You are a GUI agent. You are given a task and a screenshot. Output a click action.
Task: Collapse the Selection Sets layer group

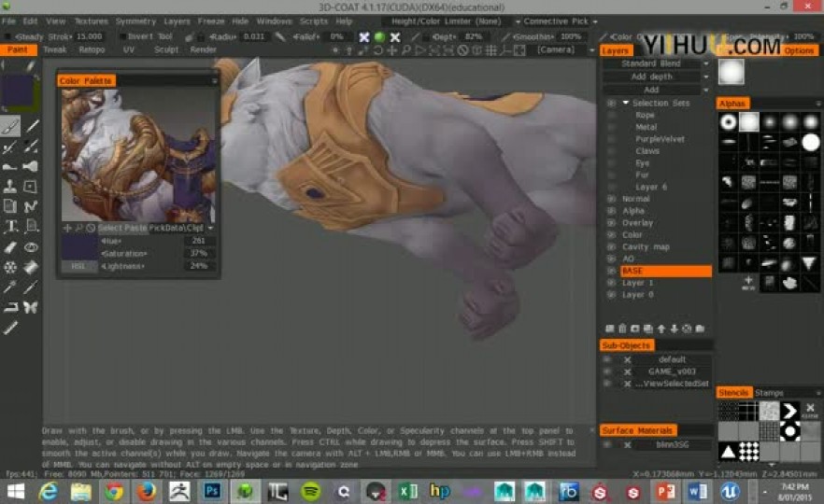pos(625,103)
